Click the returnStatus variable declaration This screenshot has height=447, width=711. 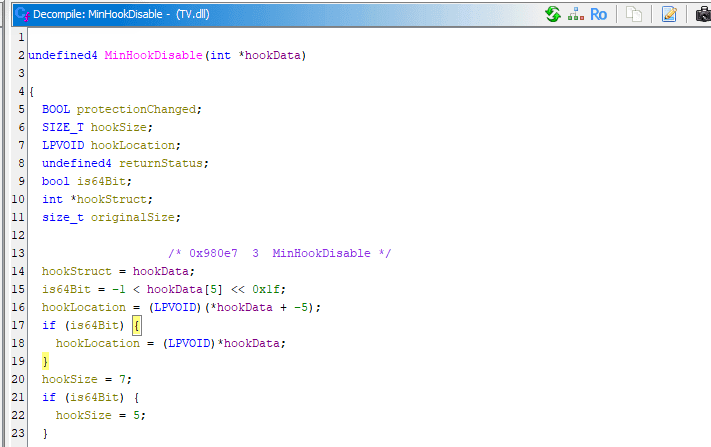click(x=161, y=163)
